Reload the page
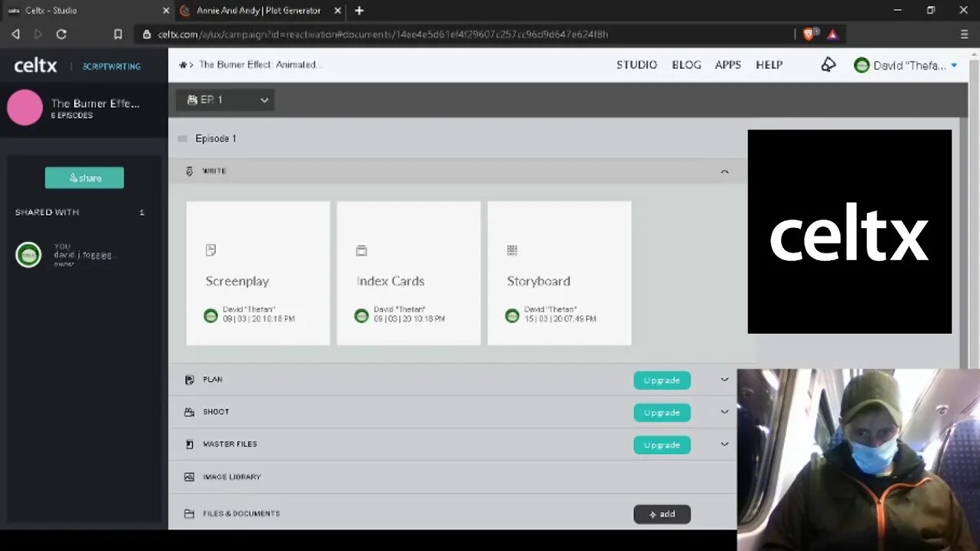The height and width of the screenshot is (551, 980). (61, 34)
